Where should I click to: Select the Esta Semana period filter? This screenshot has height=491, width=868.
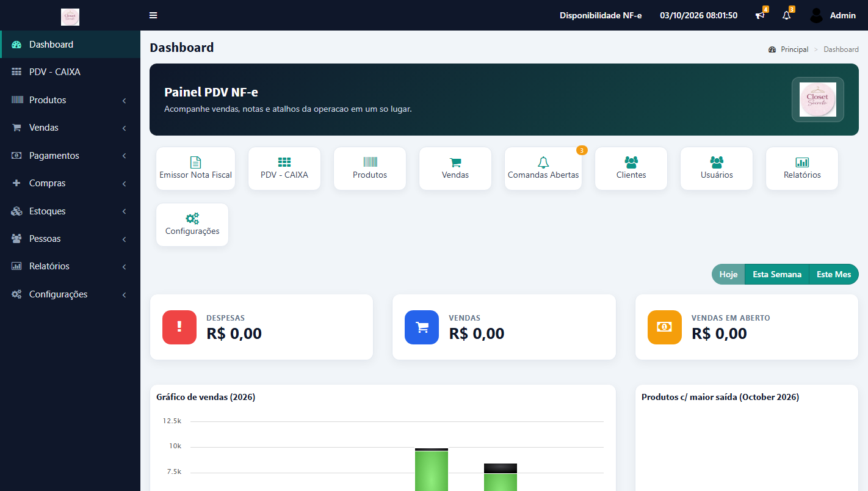pos(777,274)
